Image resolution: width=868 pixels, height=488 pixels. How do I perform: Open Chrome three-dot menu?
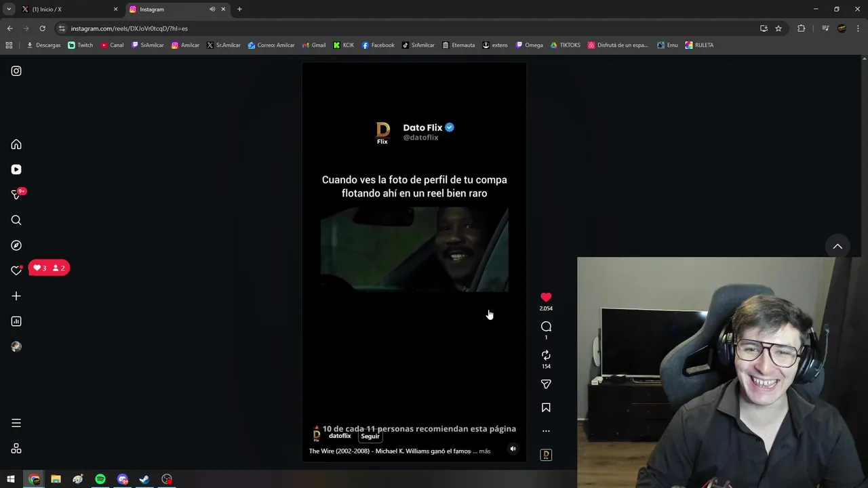858,28
